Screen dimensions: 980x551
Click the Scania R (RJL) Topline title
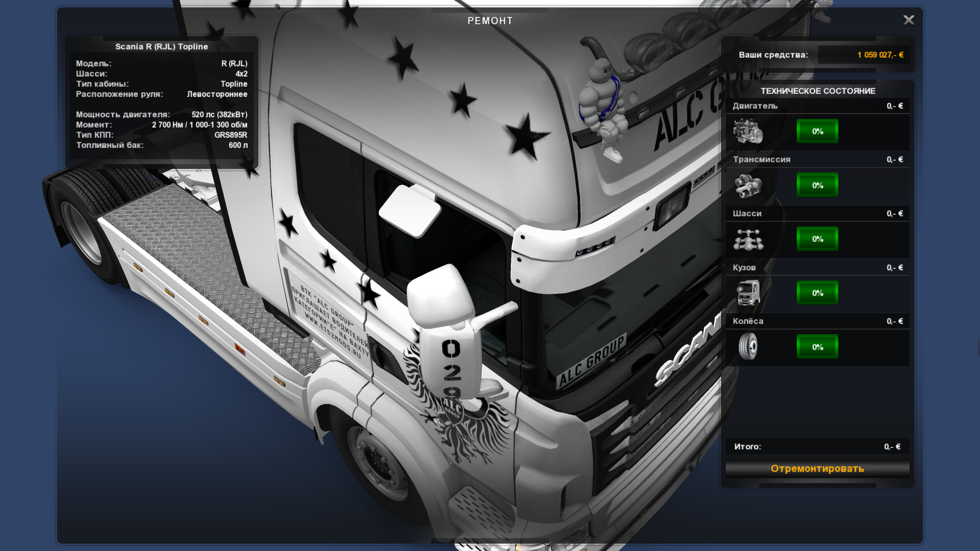(x=161, y=47)
